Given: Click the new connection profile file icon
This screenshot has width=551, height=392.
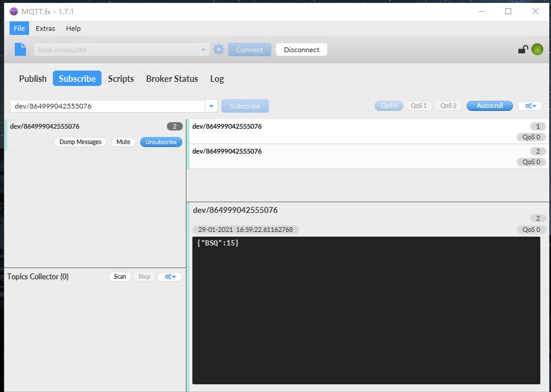Looking at the screenshot, I should 20,49.
